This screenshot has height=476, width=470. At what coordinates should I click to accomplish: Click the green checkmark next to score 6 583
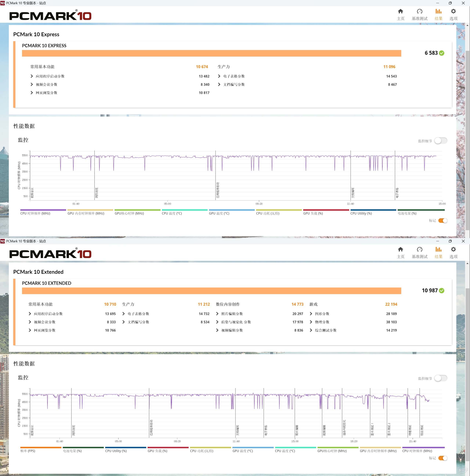coord(442,53)
